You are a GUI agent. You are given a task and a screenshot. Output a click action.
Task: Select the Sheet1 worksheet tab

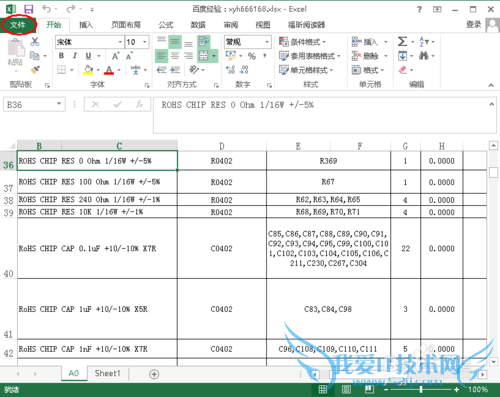click(107, 373)
